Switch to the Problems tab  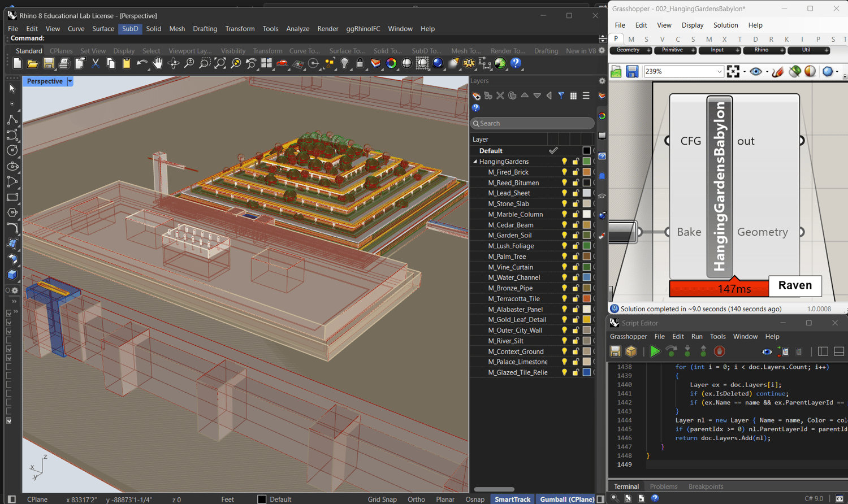point(663,486)
